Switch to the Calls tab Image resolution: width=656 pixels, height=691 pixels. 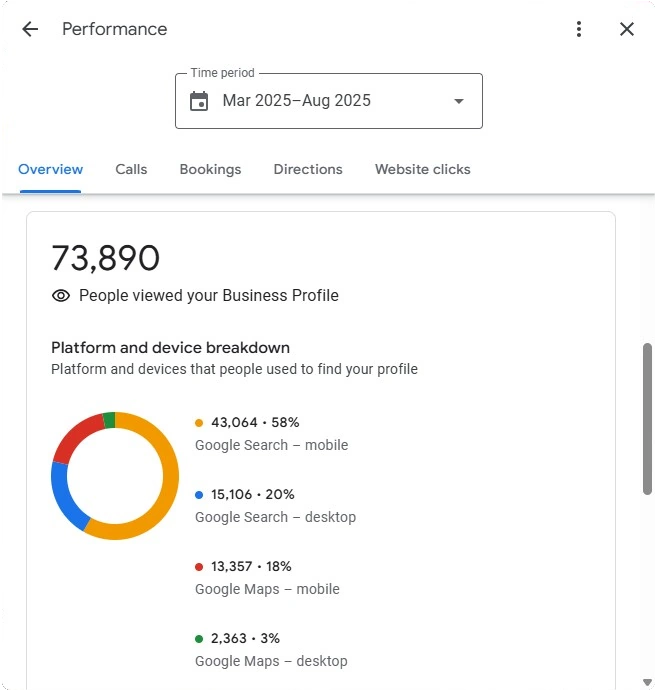[131, 169]
